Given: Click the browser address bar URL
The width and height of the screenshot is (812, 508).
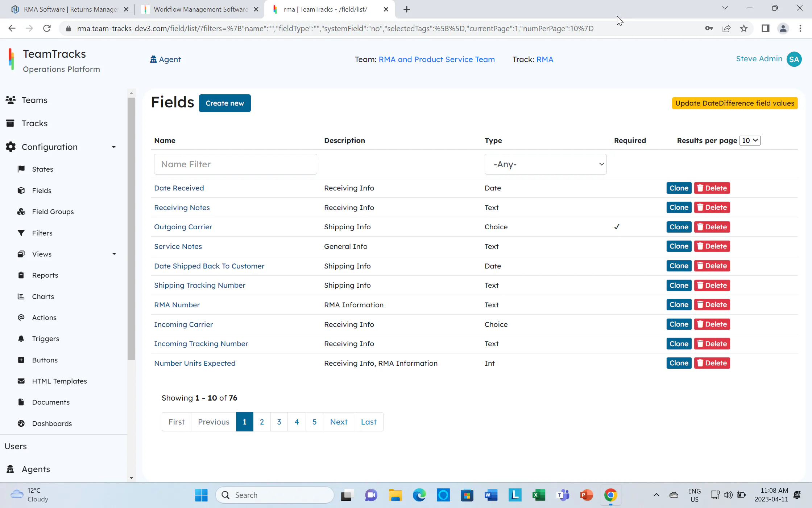Looking at the screenshot, I should pos(335,28).
